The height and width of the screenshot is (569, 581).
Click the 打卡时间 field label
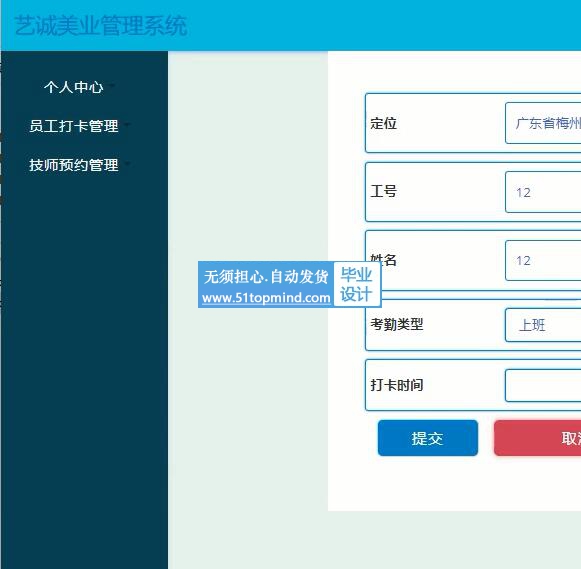click(396, 385)
